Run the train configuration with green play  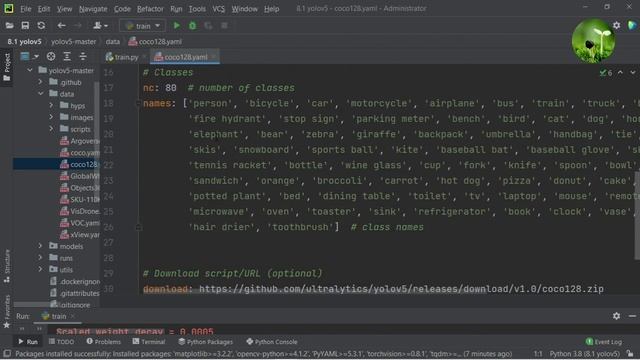click(177, 26)
